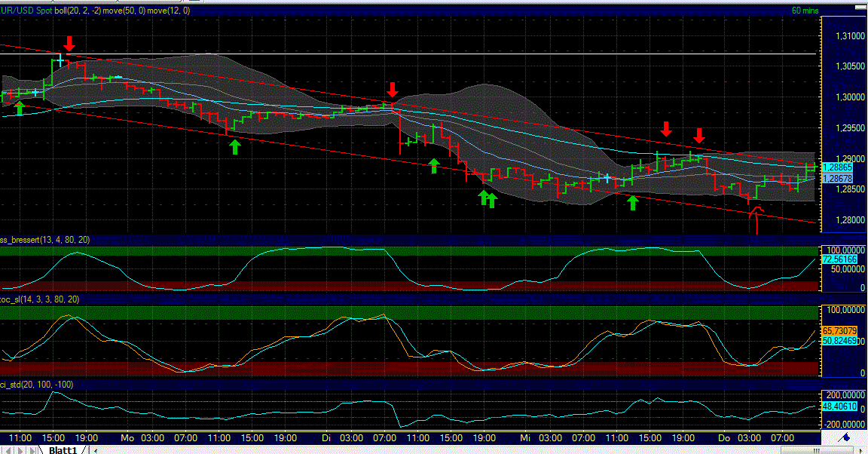This screenshot has height=454, width=868.
Task: Click the cyan stochastic value 50,82469
Action: [x=840, y=341]
